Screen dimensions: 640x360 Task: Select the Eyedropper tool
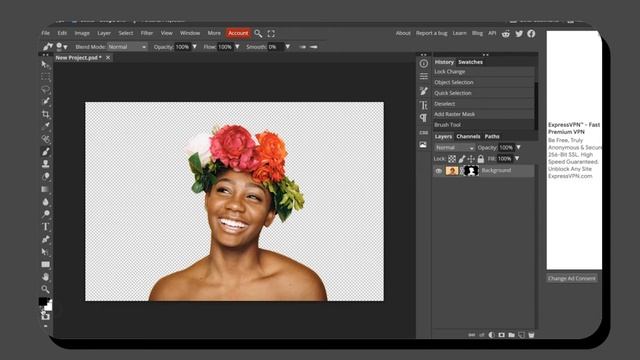[x=45, y=126]
